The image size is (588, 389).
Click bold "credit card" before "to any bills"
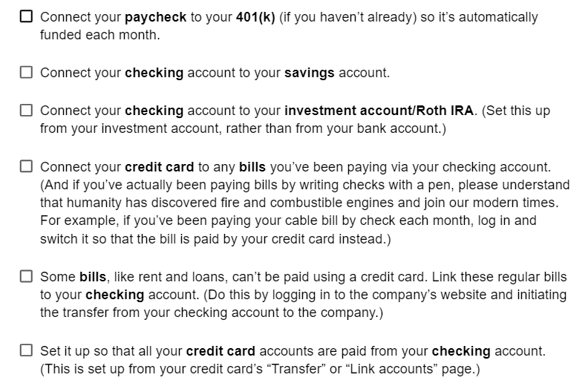coord(160,167)
